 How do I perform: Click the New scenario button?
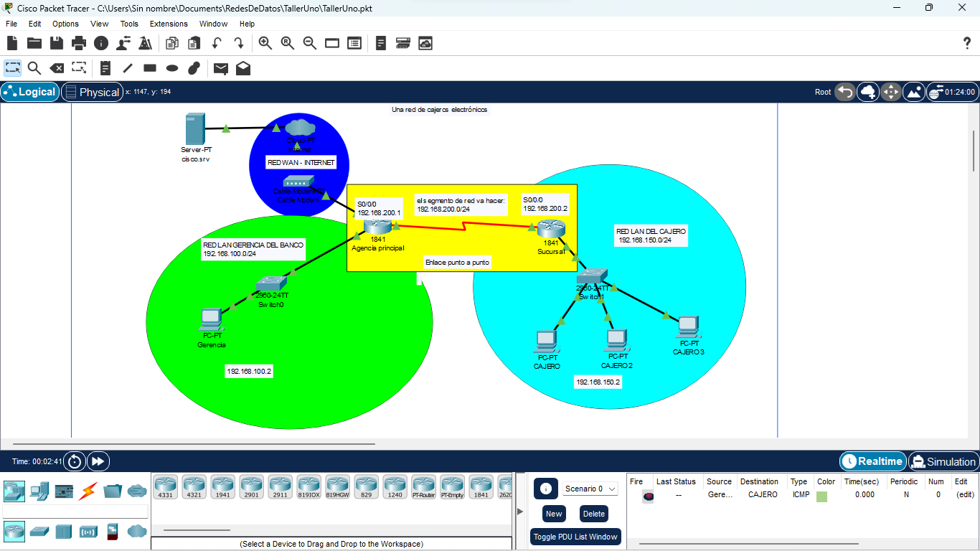coord(554,514)
